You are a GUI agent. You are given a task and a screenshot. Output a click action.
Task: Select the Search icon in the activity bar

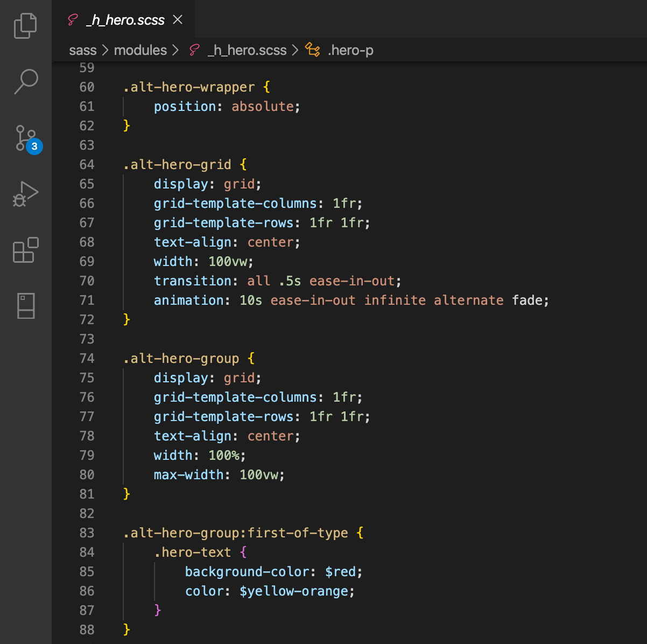pyautogui.click(x=25, y=81)
